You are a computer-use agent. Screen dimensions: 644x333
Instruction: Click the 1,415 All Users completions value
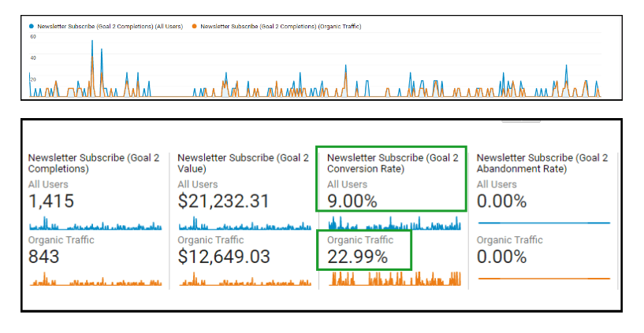tap(51, 202)
